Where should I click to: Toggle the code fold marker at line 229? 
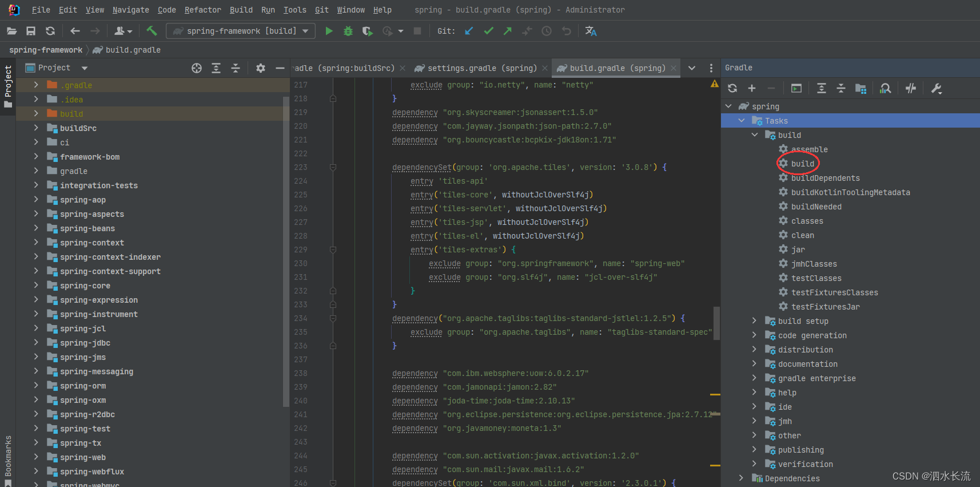pyautogui.click(x=333, y=250)
